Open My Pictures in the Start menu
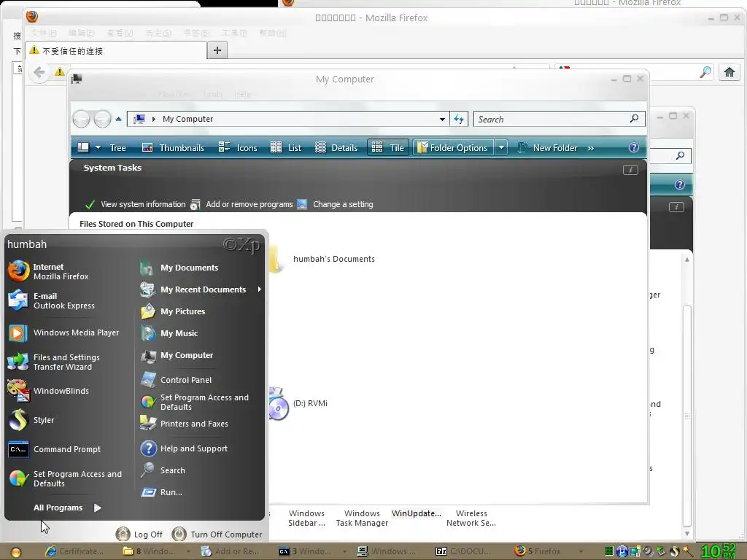747x560 pixels. [x=173, y=311]
